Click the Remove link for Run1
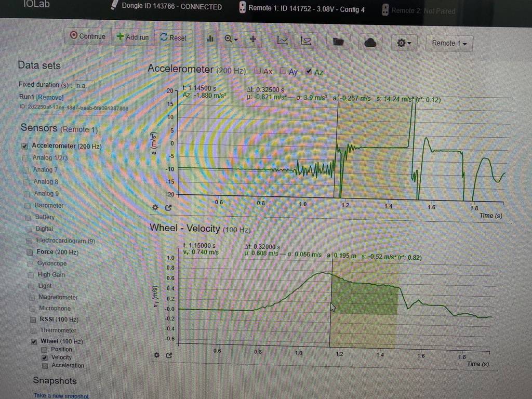Image resolution: width=532 pixels, height=399 pixels. pos(50,97)
